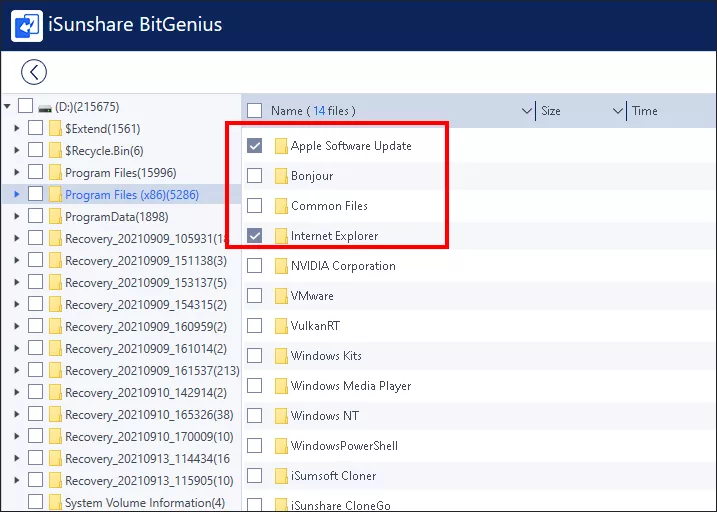
Task: Expand the Recovery_20210910_165326(38) node
Action: pyautogui.click(x=17, y=414)
